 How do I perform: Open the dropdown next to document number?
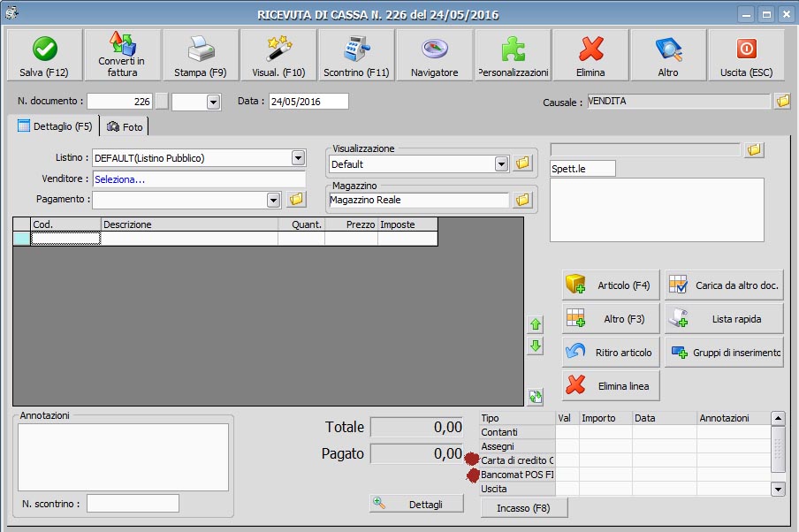214,102
